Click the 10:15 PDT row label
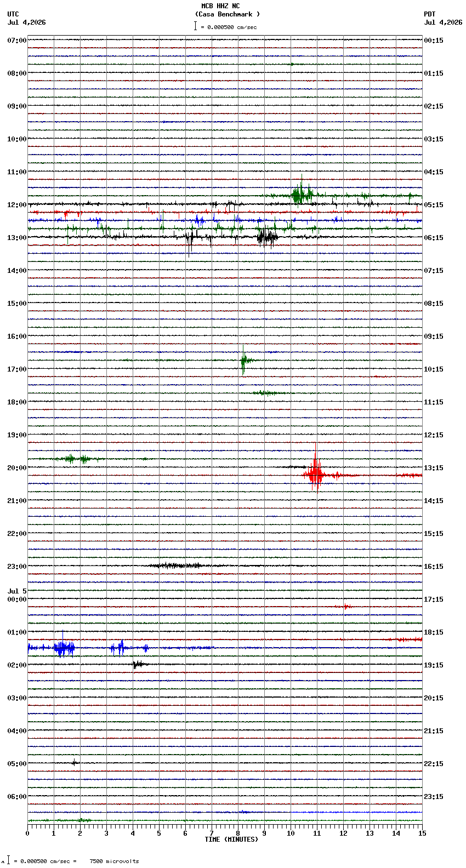 434,369
